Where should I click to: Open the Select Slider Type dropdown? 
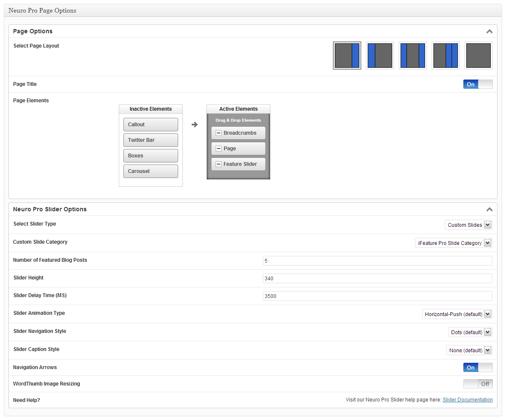(x=468, y=225)
